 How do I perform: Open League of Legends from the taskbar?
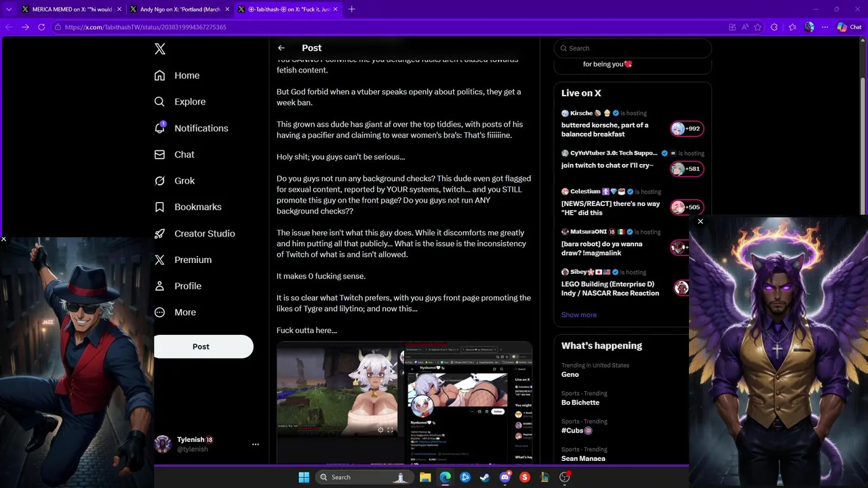tap(545, 477)
